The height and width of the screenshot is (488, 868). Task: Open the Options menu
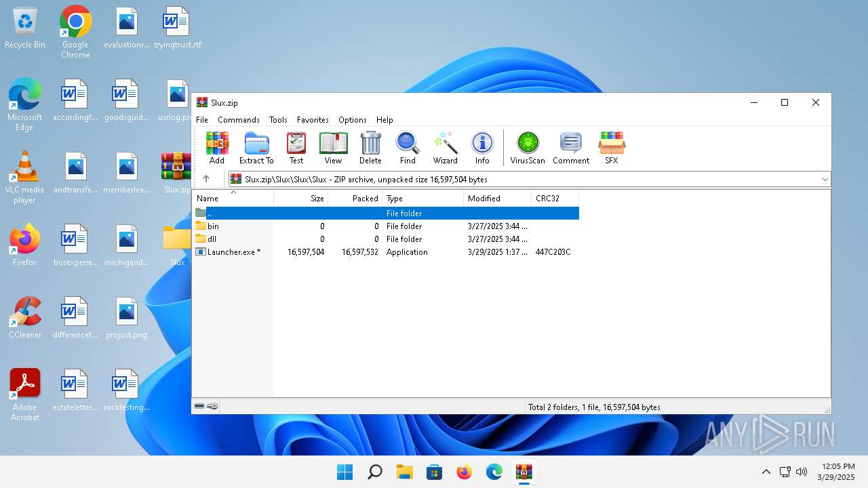tap(353, 120)
